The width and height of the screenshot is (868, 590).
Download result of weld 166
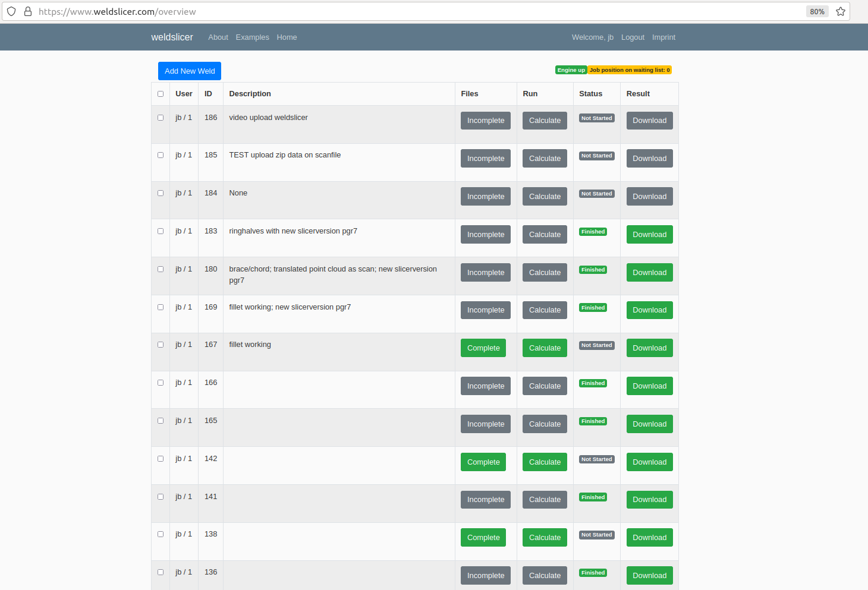coord(649,386)
